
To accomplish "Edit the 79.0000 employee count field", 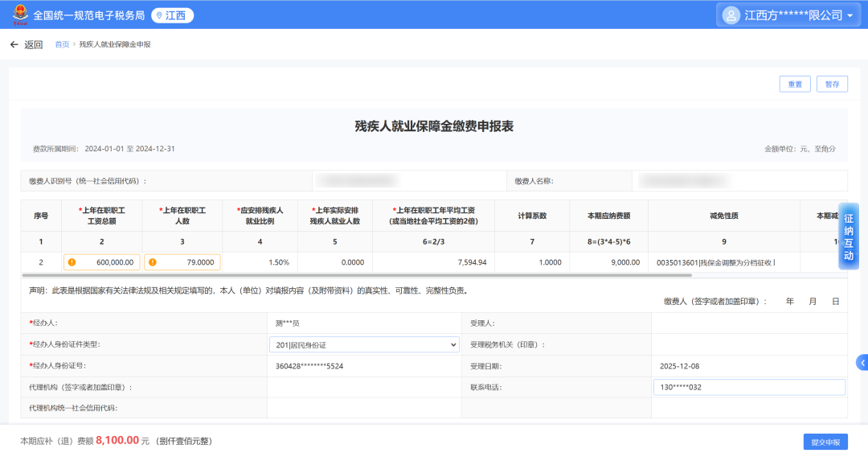I will pyautogui.click(x=182, y=262).
